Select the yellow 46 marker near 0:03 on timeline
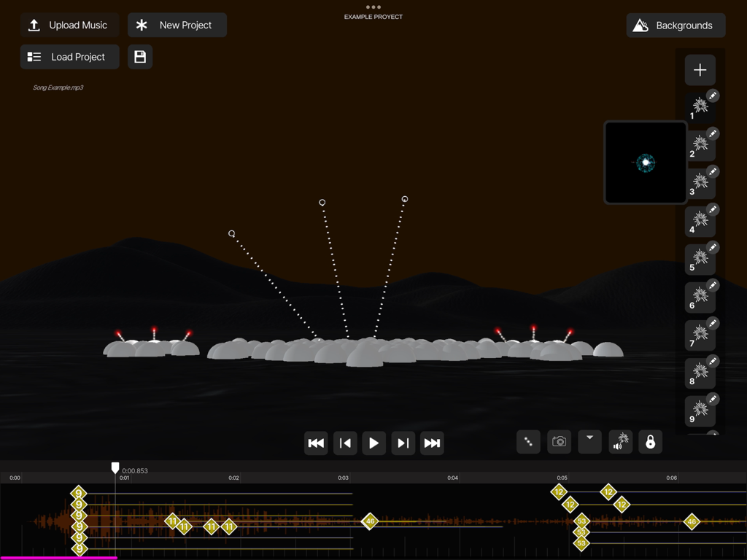The image size is (747, 560). pos(371,521)
